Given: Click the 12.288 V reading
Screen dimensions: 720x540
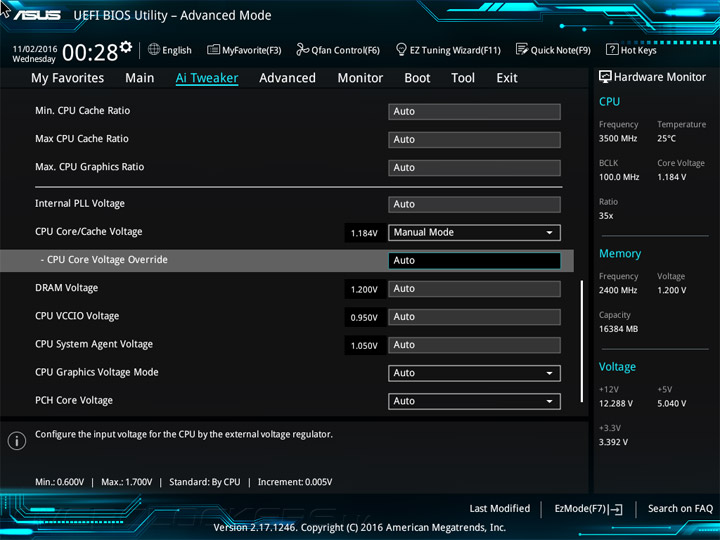Looking at the screenshot, I should (x=616, y=403).
